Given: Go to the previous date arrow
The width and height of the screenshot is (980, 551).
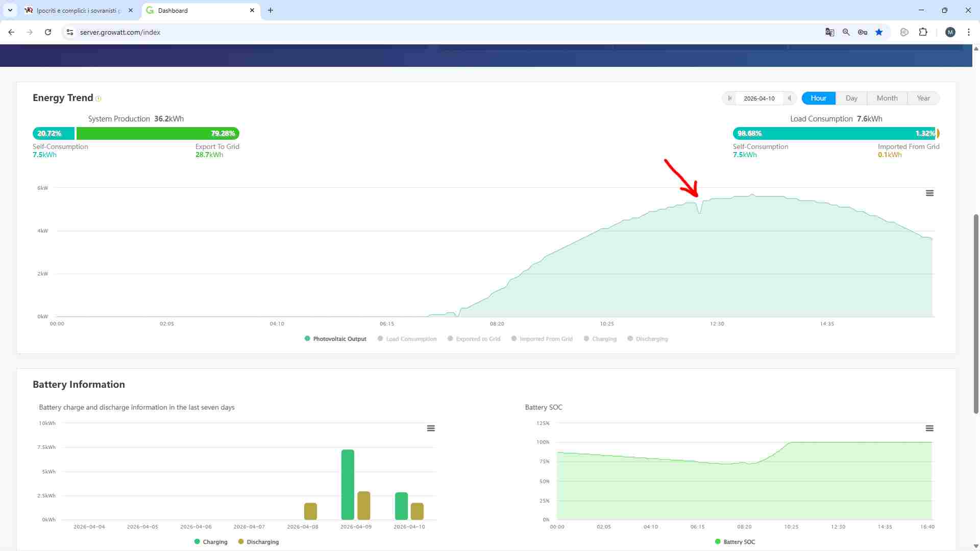Looking at the screenshot, I should pos(729,98).
